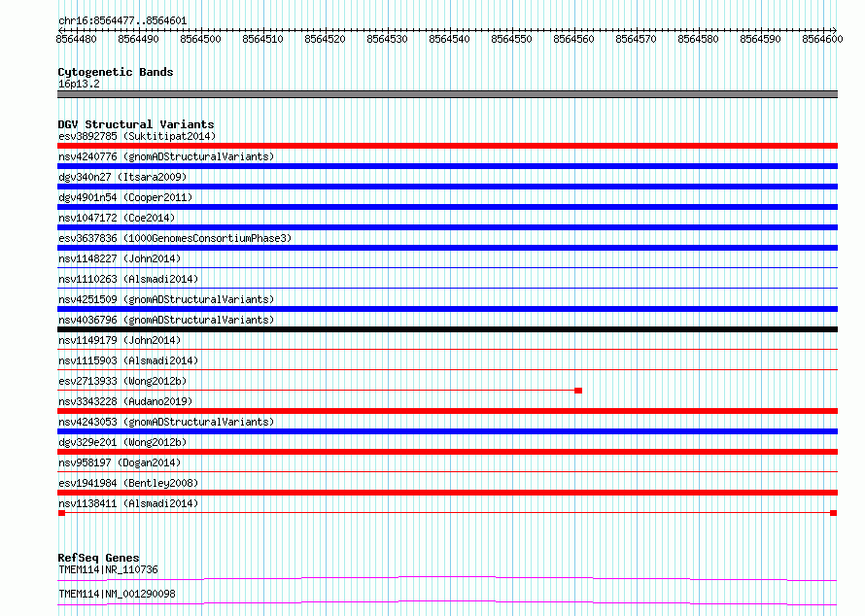Select the 16p13.2 band label
Viewport: 865px width, 616px height.
pos(79,84)
